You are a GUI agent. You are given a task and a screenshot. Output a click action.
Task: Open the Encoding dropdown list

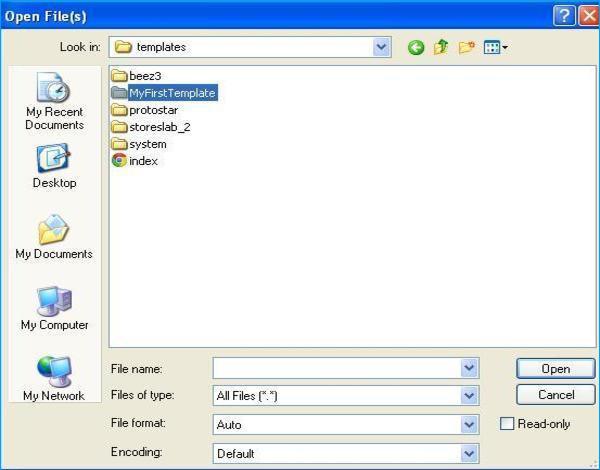pyautogui.click(x=469, y=453)
